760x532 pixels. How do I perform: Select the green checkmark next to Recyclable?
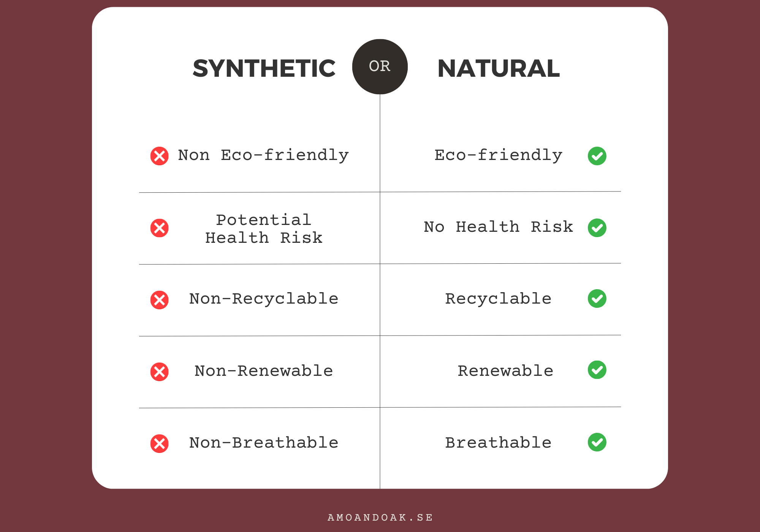pos(597,299)
